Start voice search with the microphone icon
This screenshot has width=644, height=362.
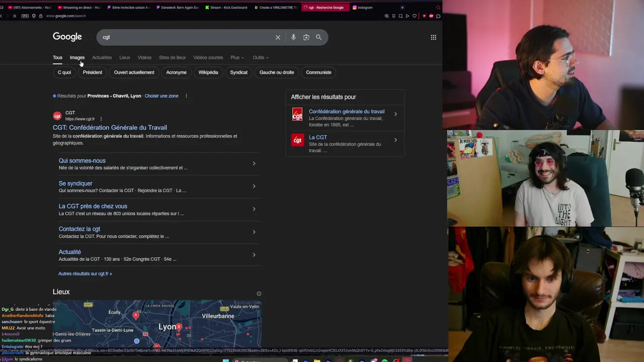point(293,37)
